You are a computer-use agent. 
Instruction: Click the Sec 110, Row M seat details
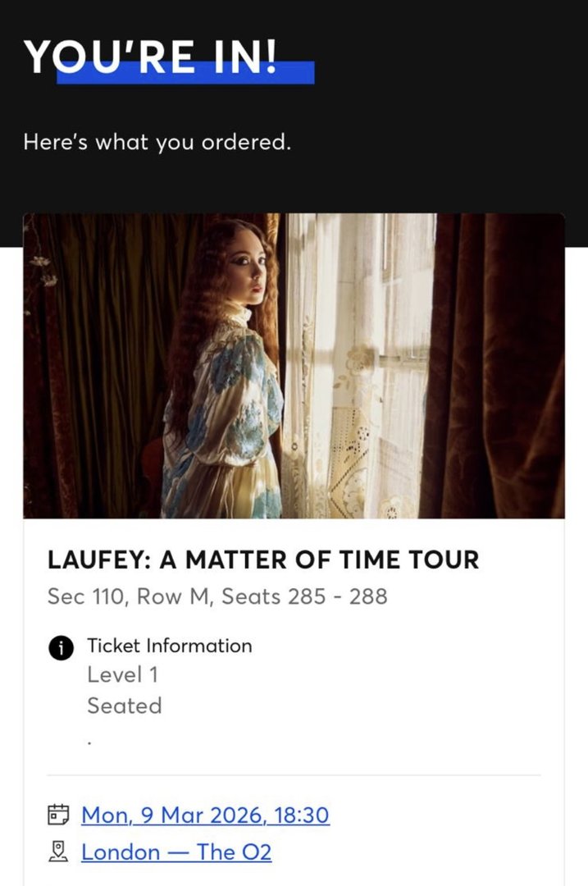pyautogui.click(x=217, y=596)
